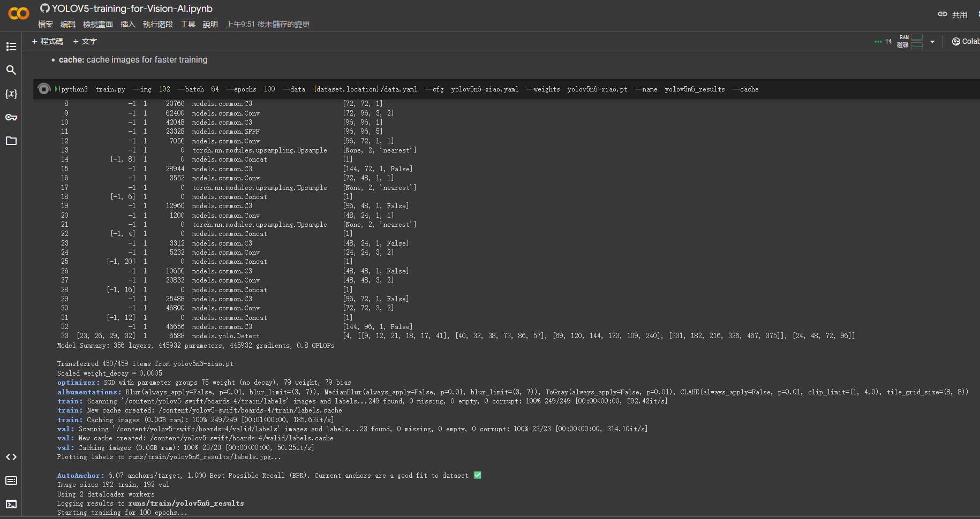Click the 'Plotting labels to' output line
This screenshot has width=980, height=519.
tap(169, 457)
